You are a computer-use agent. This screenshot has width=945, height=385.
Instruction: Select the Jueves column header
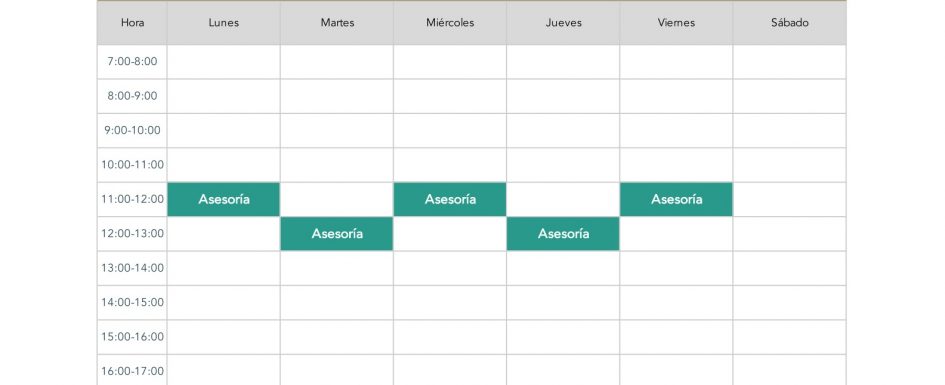click(x=563, y=23)
